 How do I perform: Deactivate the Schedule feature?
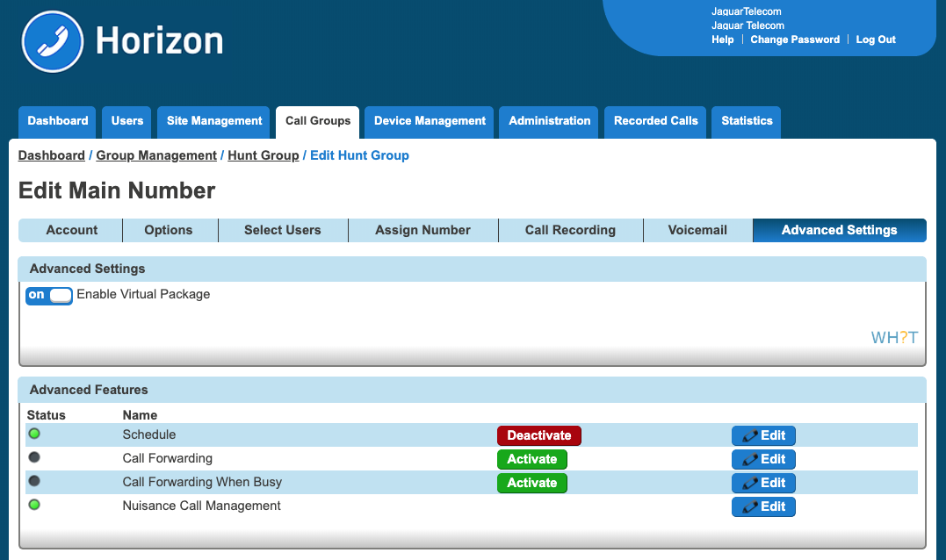(538, 435)
